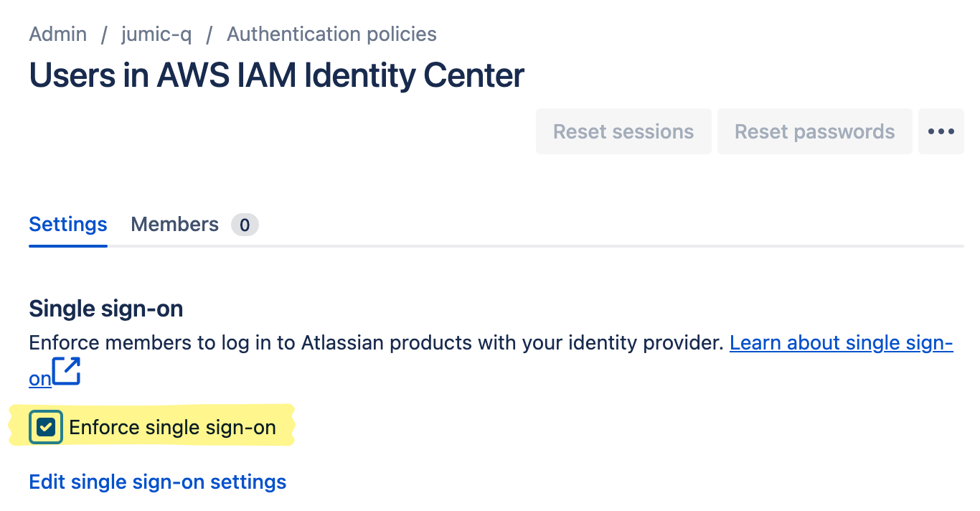Follow the 'Learn about single sign-' link
The width and height of the screenshot is (980, 511).
point(841,343)
